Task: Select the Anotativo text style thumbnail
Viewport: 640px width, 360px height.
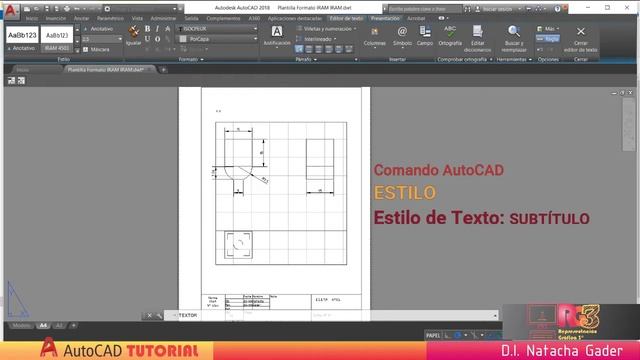Action: click(22, 40)
